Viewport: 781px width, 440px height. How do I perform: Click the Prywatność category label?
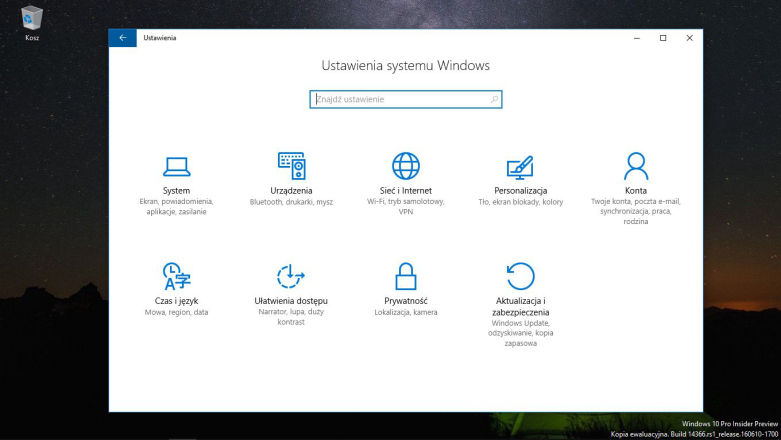click(405, 301)
